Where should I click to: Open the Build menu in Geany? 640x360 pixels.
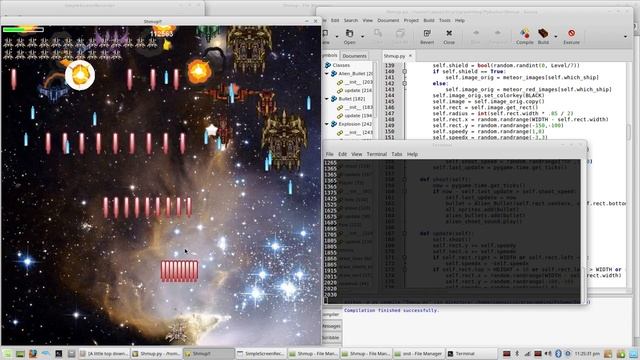(429, 20)
